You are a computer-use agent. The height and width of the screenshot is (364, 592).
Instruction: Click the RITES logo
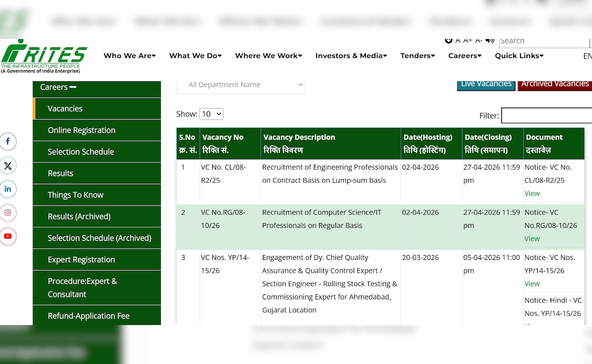[43, 56]
